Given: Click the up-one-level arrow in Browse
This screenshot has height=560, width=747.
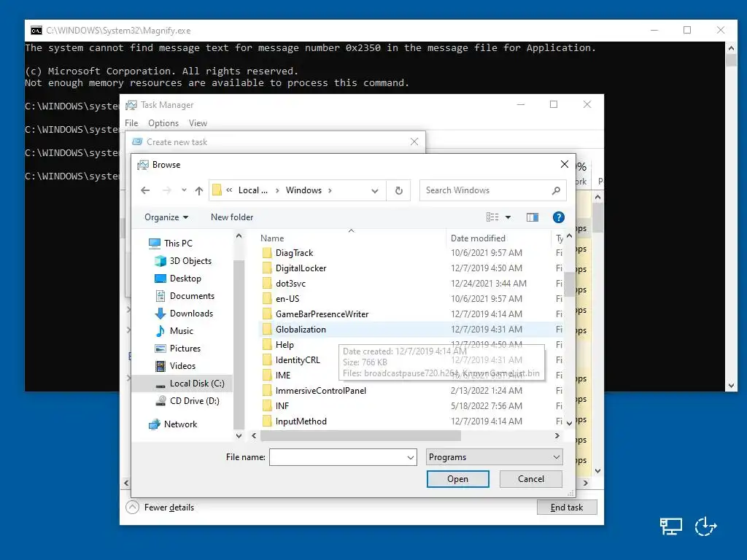Looking at the screenshot, I should (x=199, y=190).
